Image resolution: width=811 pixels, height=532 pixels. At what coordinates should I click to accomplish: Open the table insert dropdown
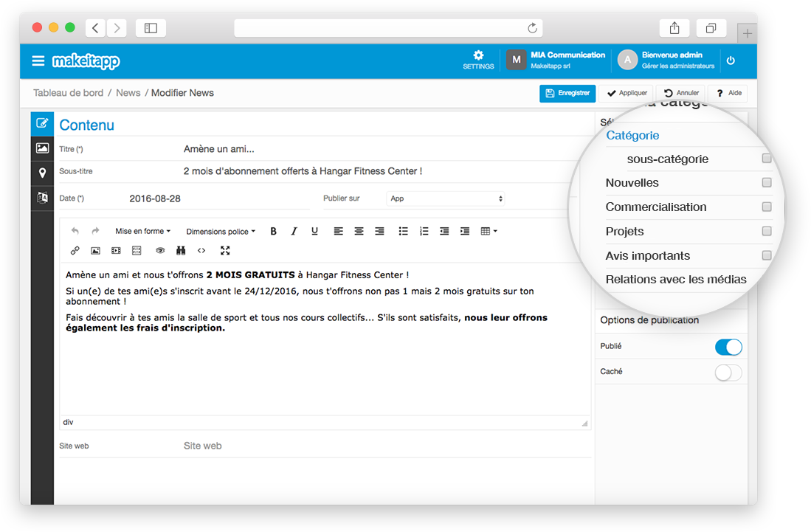coord(489,231)
